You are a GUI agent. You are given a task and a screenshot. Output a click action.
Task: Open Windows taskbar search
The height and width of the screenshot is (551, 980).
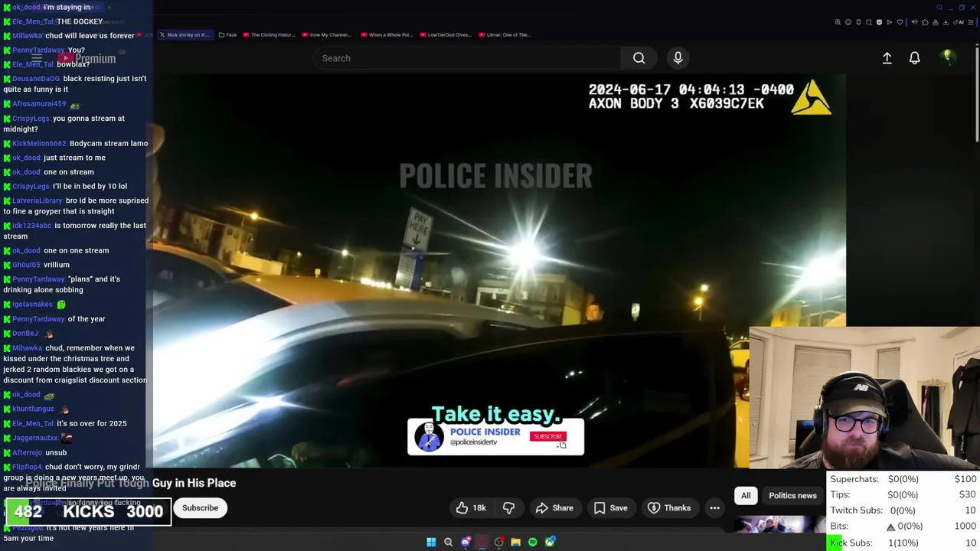[x=448, y=542]
